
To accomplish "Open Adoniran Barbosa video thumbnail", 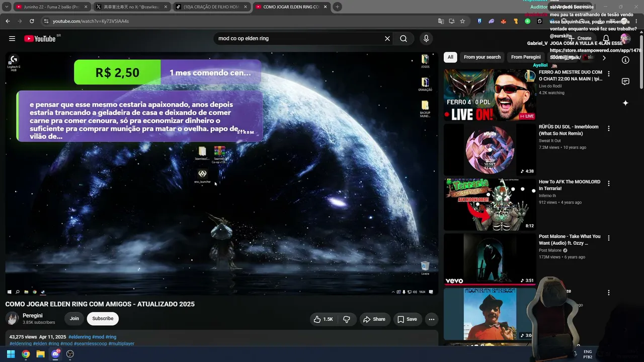I will pos(490,314).
